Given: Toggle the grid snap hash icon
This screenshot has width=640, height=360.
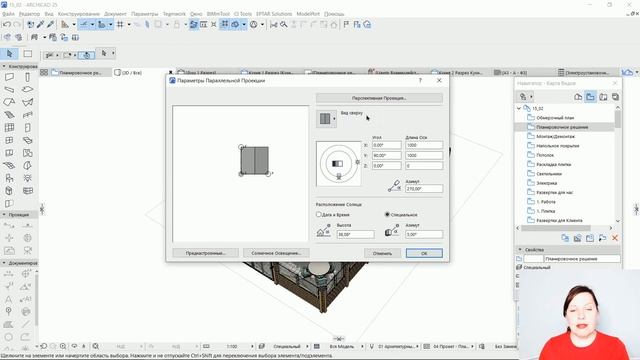Looking at the screenshot, I should point(120,24).
